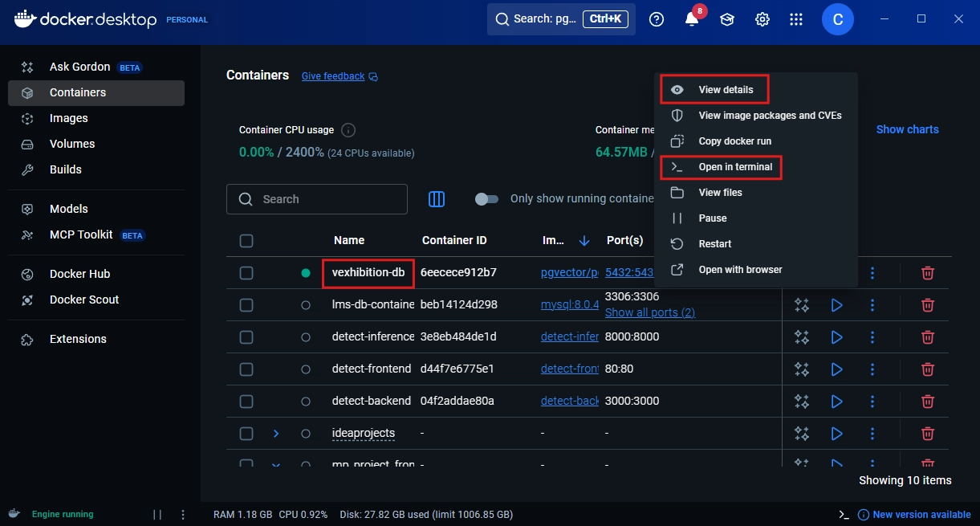
Task: Start the detect-frontend container with play icon
Action: pyautogui.click(x=836, y=369)
